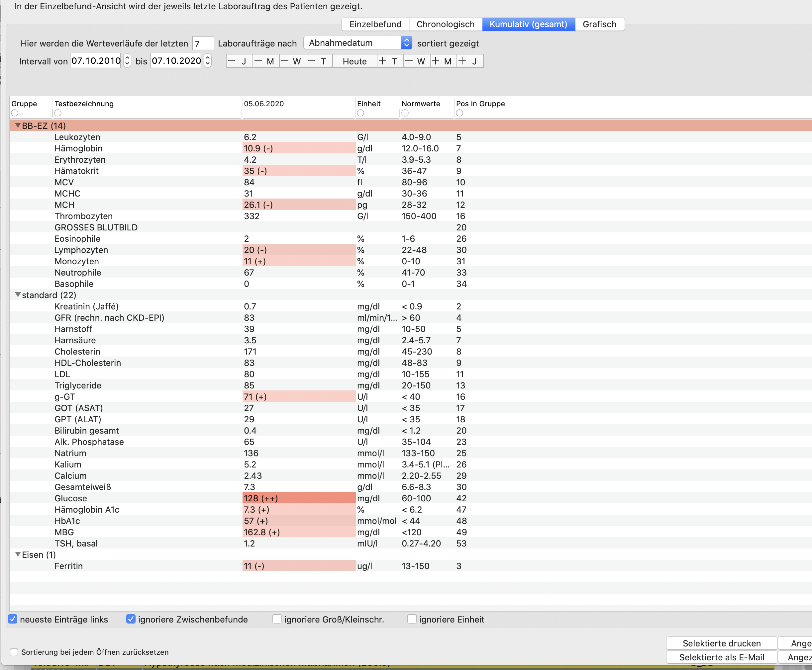Image resolution: width=812 pixels, height=670 pixels.
Task: Collapse the BB-EZ (14) group
Action: [x=18, y=126]
